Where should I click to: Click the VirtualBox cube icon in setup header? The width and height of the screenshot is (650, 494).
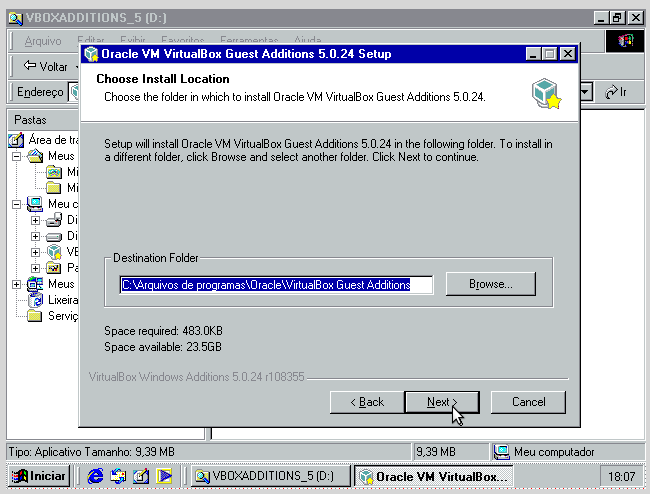coord(546,94)
